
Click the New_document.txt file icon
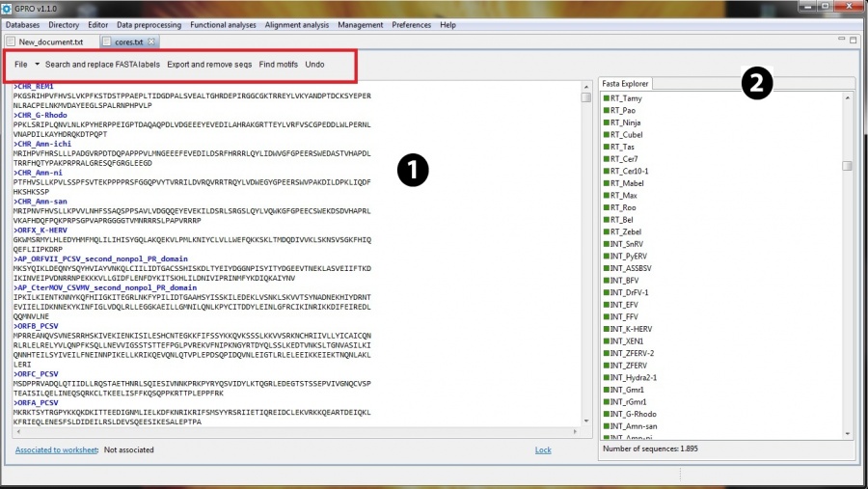12,42
